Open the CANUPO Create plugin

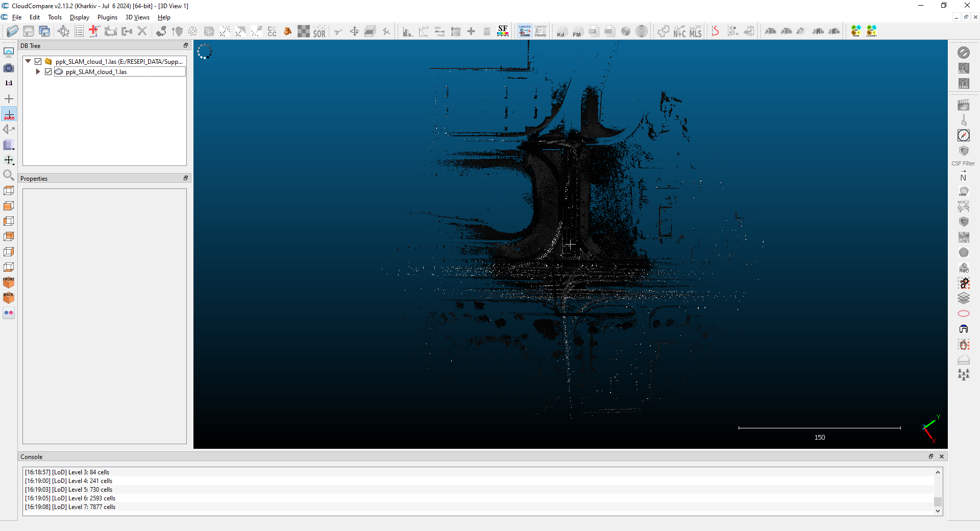click(x=525, y=31)
